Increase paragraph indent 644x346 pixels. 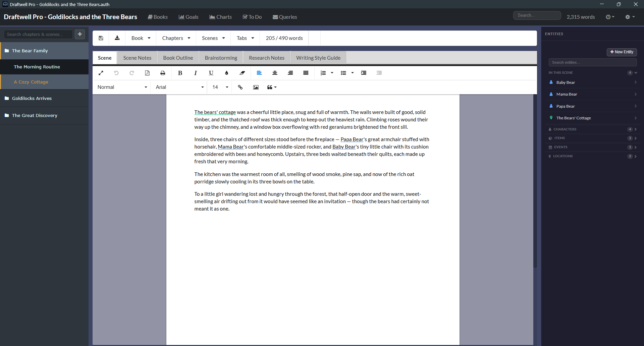(364, 73)
